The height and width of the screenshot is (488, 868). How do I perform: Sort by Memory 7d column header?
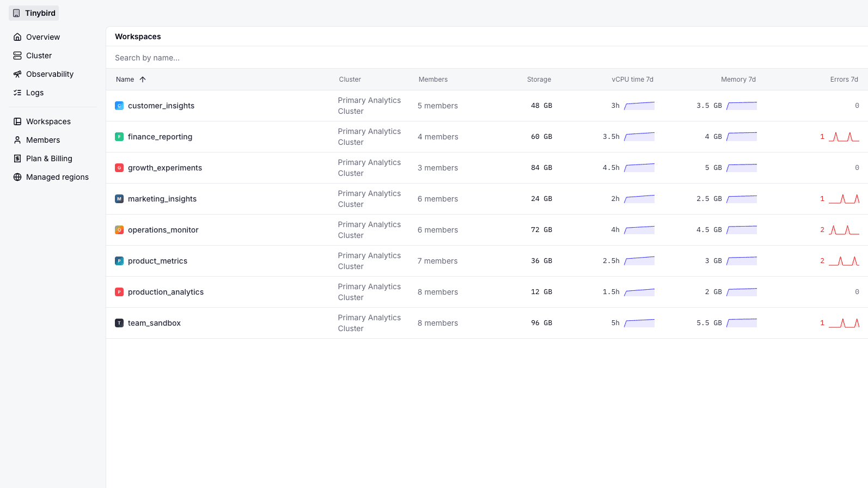point(738,80)
